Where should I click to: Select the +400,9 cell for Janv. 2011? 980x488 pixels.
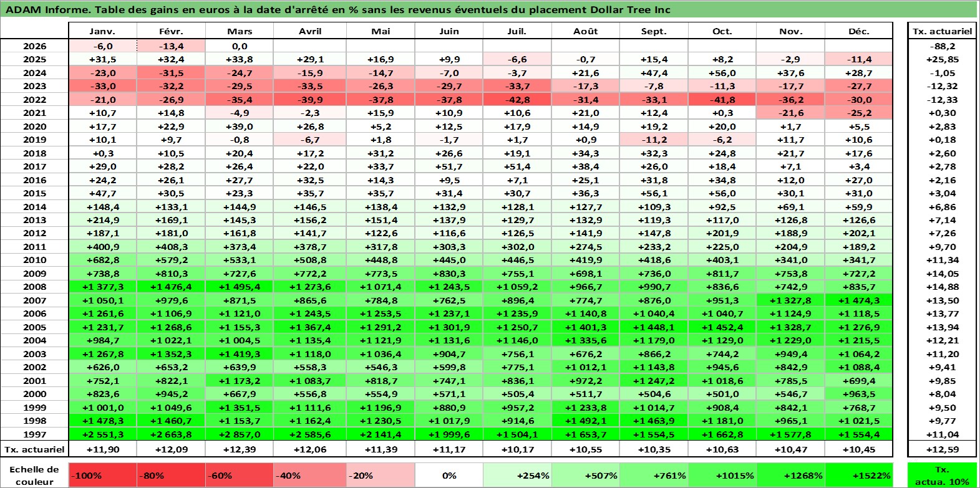point(103,247)
